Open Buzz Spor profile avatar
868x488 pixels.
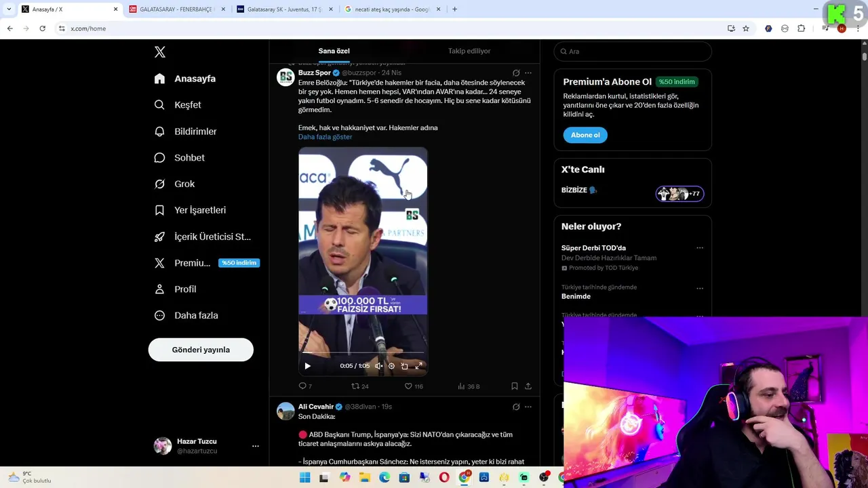pos(285,77)
